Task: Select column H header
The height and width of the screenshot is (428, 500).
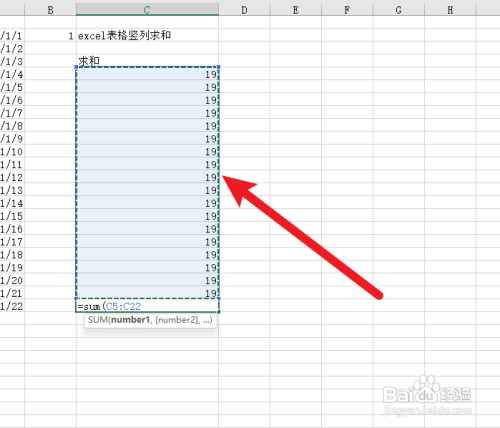Action: point(450,10)
